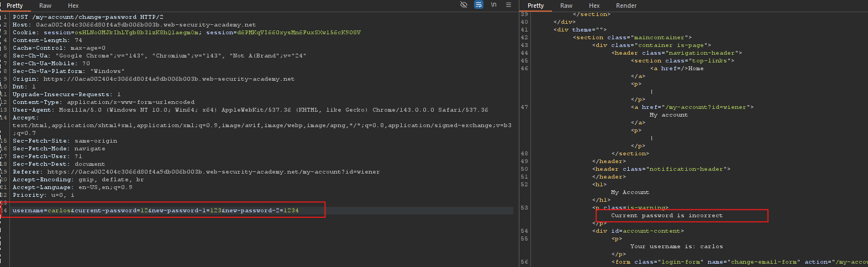Click the User-Agent Mozilla/5.0 header line

pos(250,110)
